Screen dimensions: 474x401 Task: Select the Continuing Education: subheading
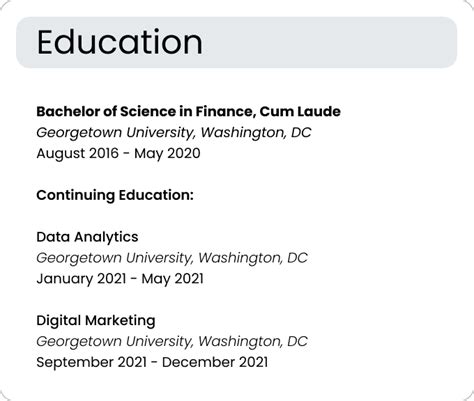[x=115, y=195]
